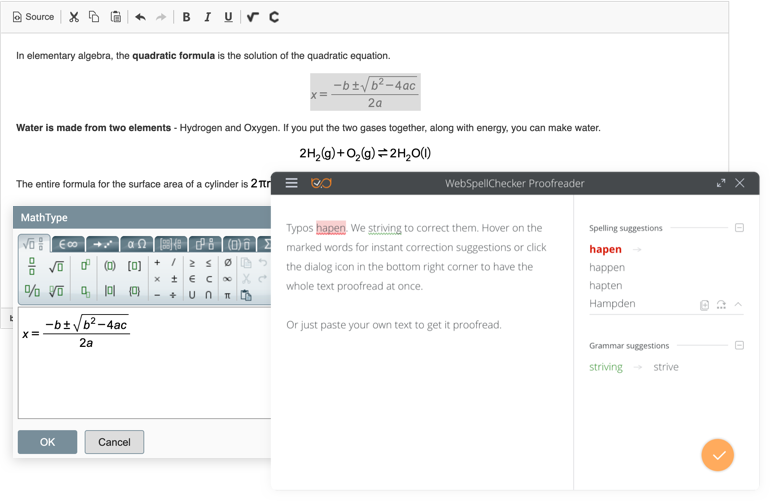Cancel the MathType dialog
770x501 pixels.
point(114,442)
